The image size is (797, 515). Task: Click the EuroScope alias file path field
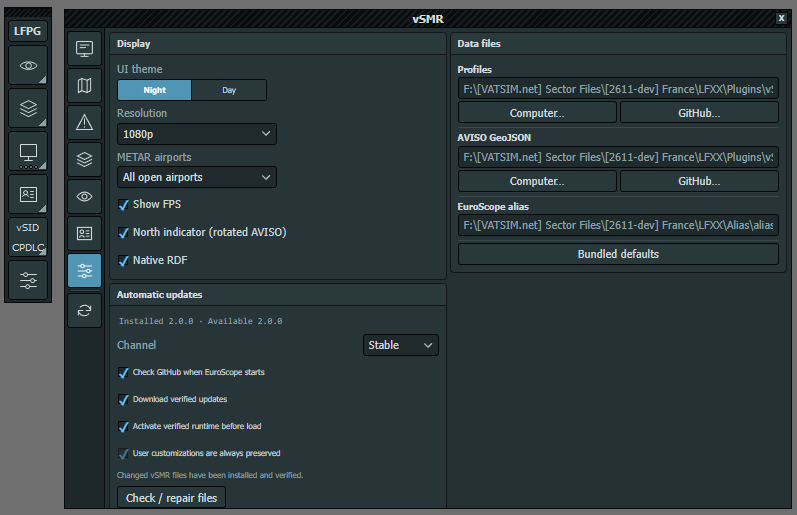pyautogui.click(x=618, y=225)
